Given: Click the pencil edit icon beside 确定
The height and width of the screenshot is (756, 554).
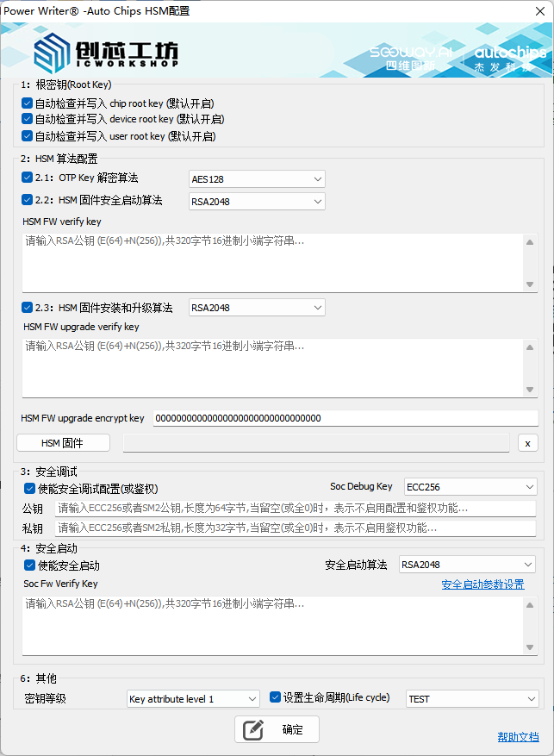Looking at the screenshot, I should click(x=252, y=729).
